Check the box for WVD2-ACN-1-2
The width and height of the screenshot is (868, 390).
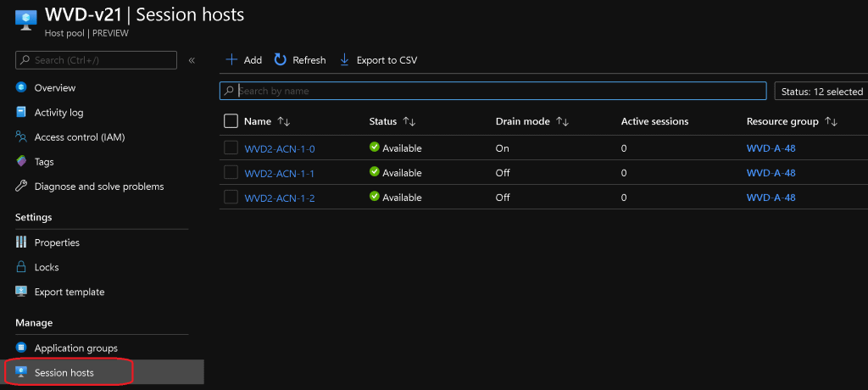[231, 197]
